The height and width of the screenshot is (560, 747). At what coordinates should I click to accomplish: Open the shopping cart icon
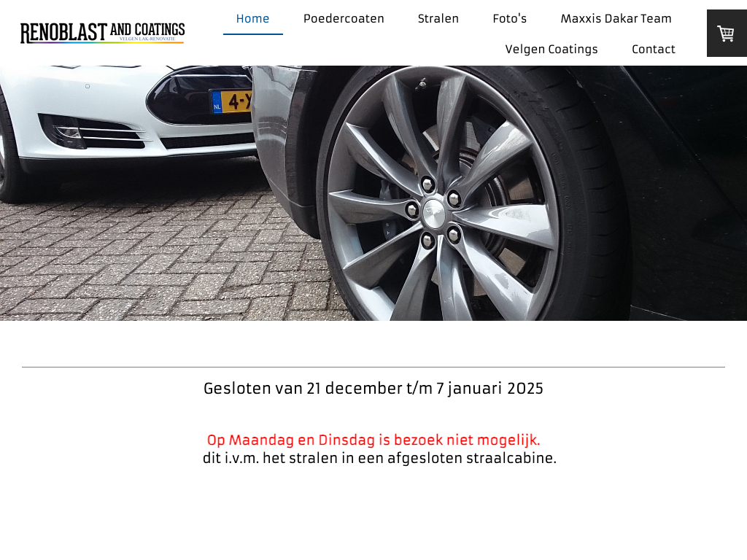click(726, 34)
